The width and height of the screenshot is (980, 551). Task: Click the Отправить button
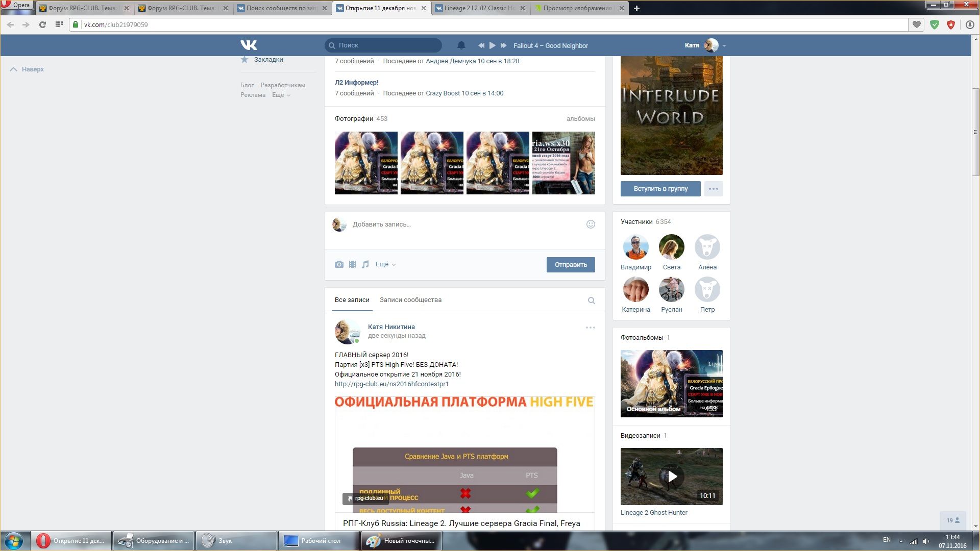pyautogui.click(x=571, y=265)
